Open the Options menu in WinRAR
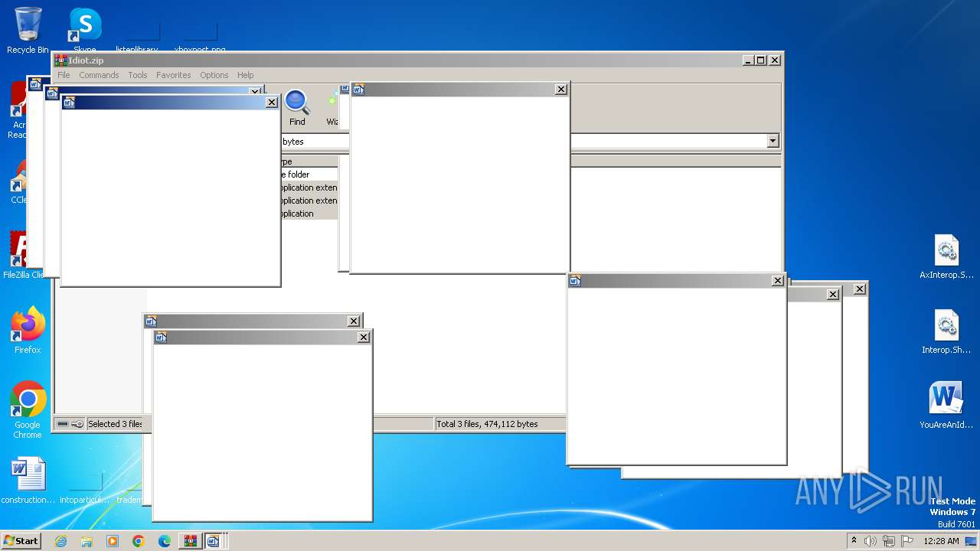This screenshot has width=980, height=551. pyautogui.click(x=214, y=75)
